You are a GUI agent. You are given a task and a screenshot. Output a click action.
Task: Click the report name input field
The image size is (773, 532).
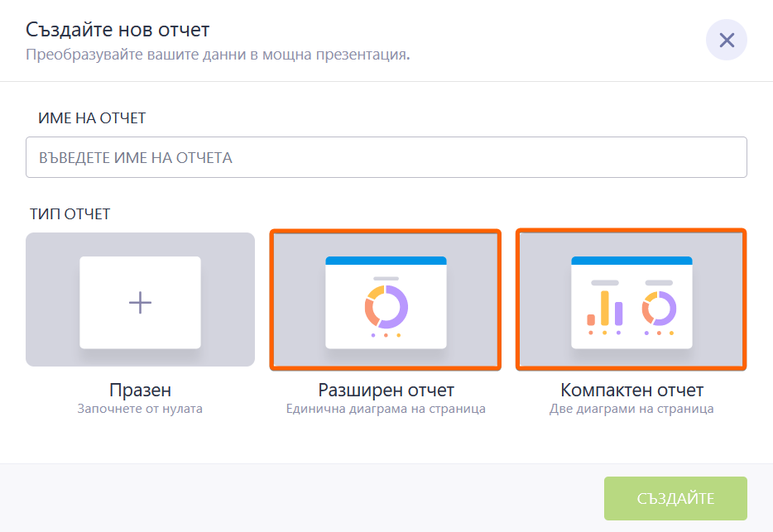386,157
